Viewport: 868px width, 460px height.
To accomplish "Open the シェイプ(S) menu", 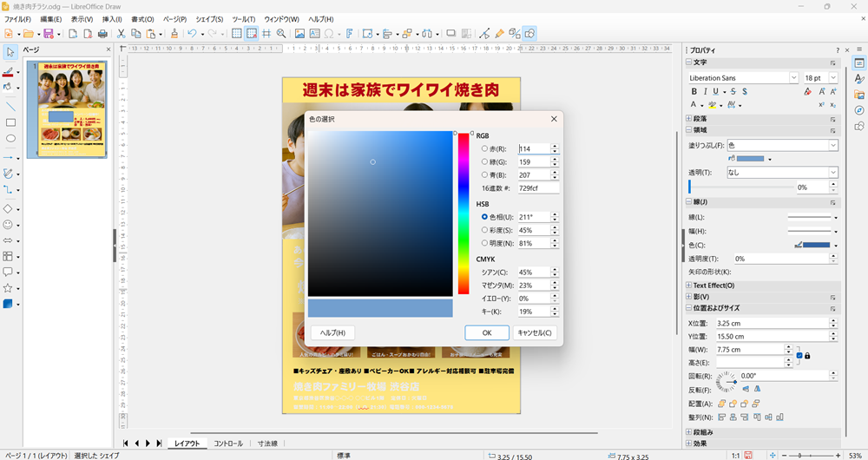I will point(209,19).
